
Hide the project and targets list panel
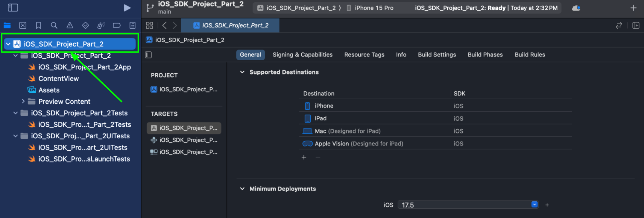[148, 55]
